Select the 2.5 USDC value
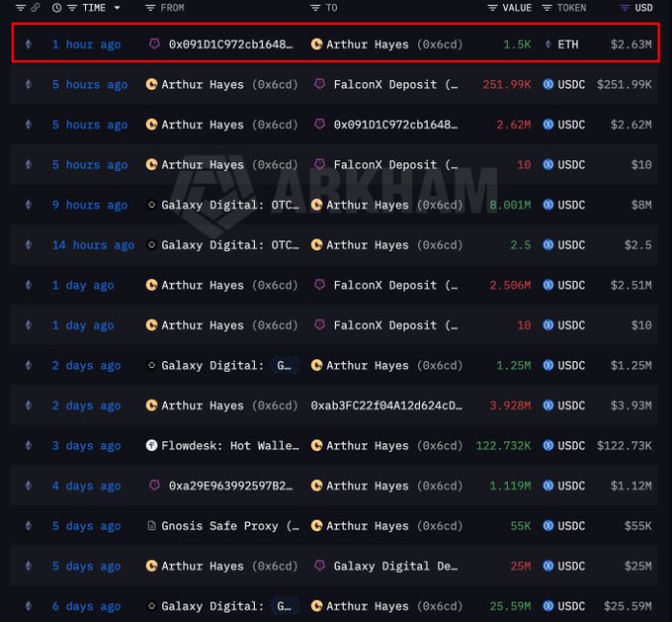Viewport: 672px width, 622px height. (520, 245)
